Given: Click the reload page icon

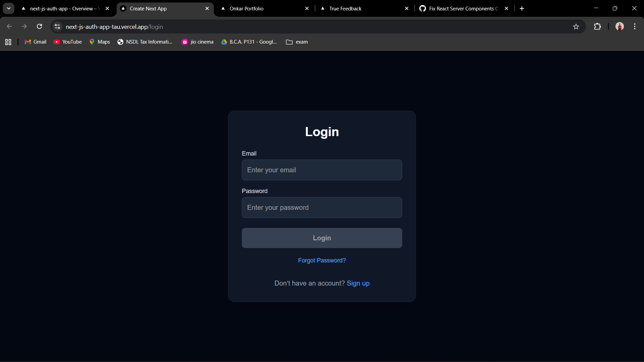Looking at the screenshot, I should pos(39,26).
